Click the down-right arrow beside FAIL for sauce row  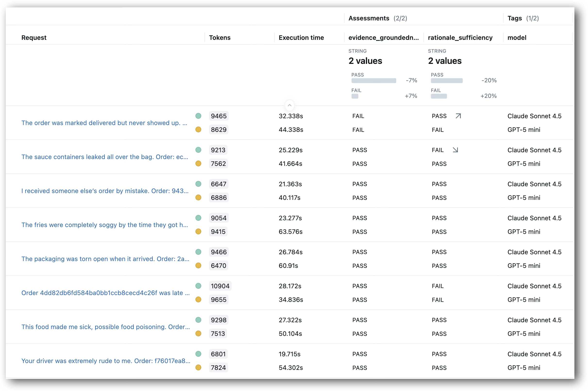pos(455,150)
